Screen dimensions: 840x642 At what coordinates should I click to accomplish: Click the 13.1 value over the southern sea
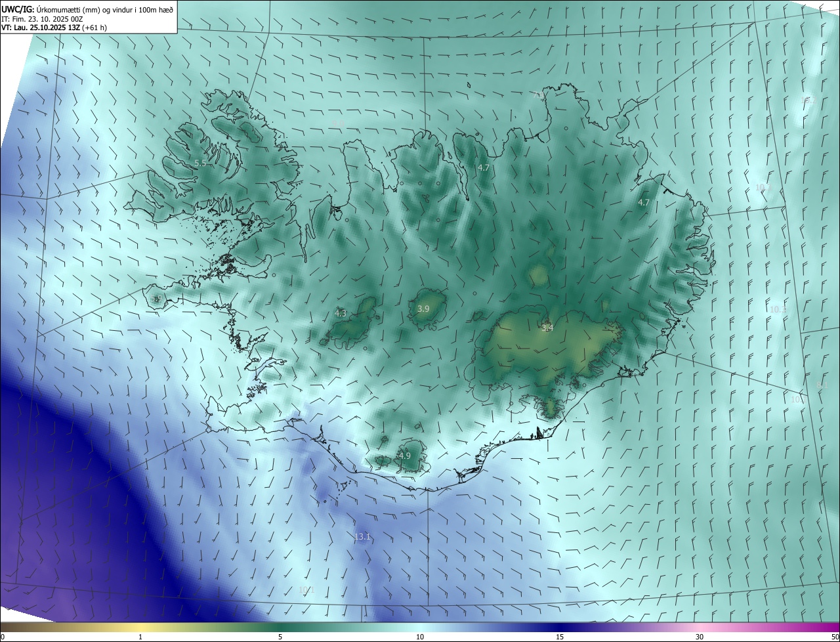tap(362, 537)
